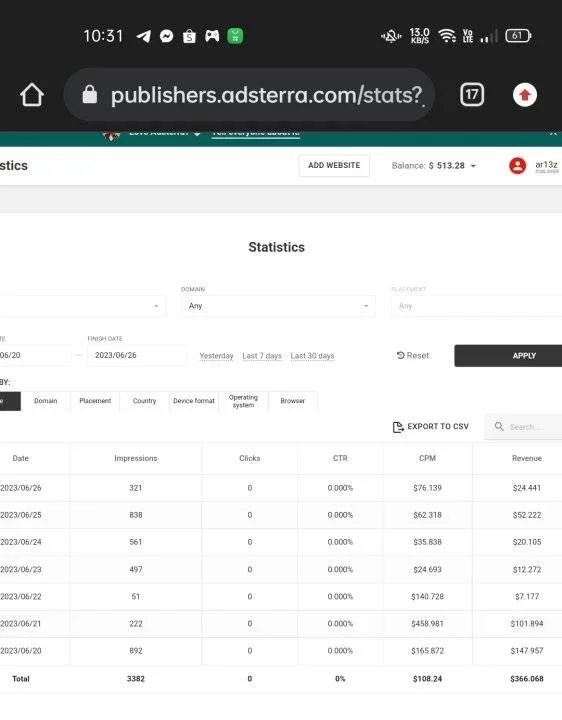Tap the game controller notification icon
The image size is (562, 720).
point(212,36)
